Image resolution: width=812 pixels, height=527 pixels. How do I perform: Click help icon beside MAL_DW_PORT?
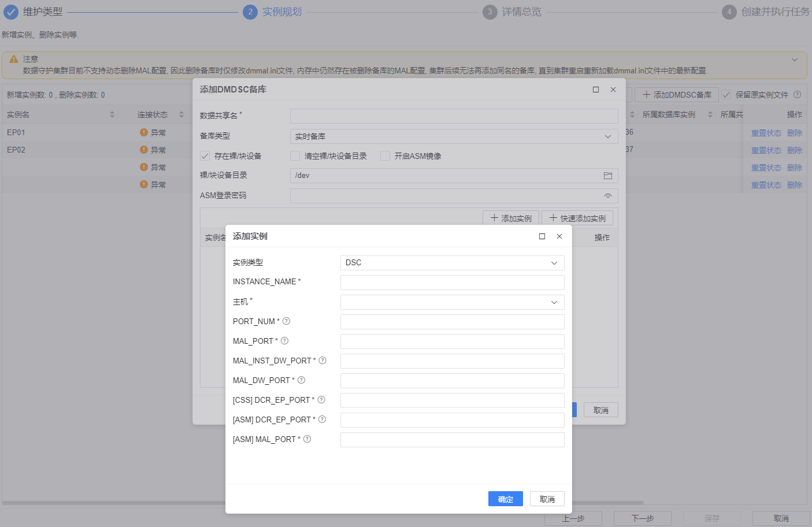301,380
